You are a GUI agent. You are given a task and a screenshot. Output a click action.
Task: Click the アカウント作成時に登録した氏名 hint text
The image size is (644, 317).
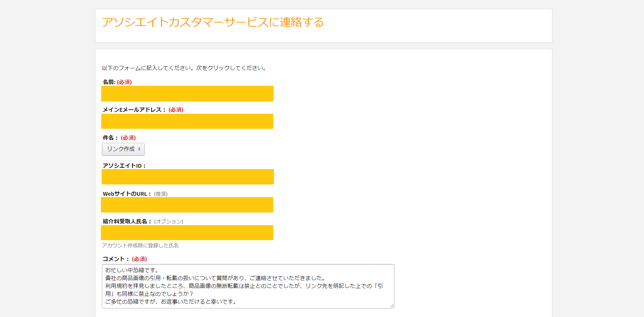point(140,246)
